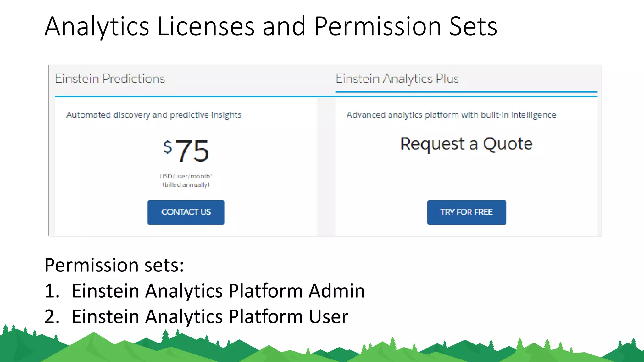Click 'Advanced analytics platform with built-in intelligence'
This screenshot has height=362, width=644.
coord(451,115)
